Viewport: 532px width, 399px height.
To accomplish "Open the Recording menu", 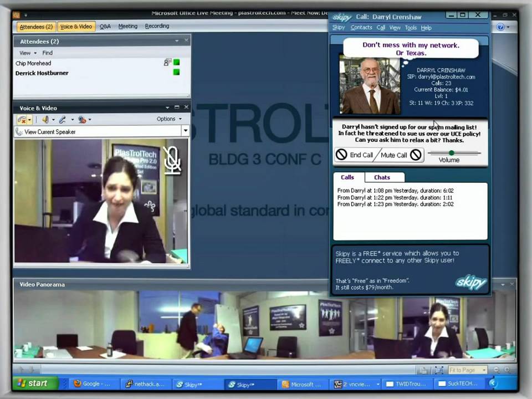I will coord(157,26).
